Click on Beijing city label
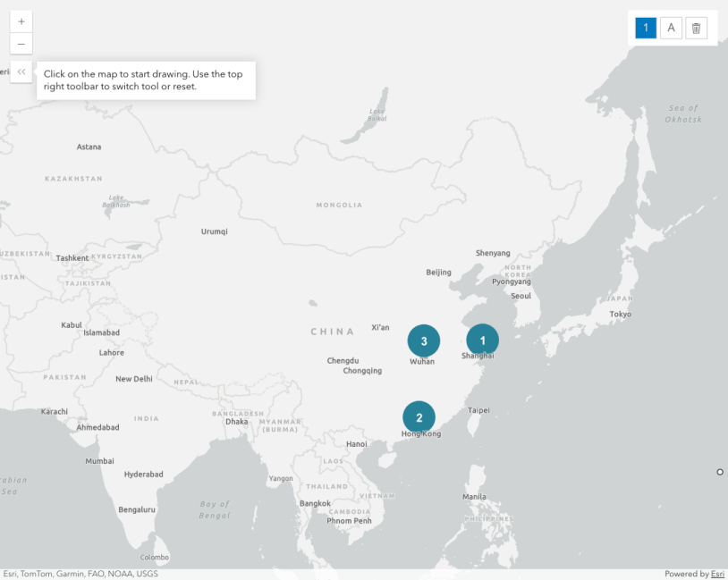The image size is (728, 580). 438,272
